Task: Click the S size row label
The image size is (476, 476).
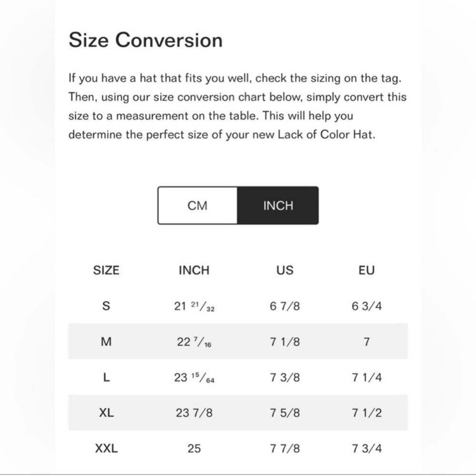Action: coord(106,306)
